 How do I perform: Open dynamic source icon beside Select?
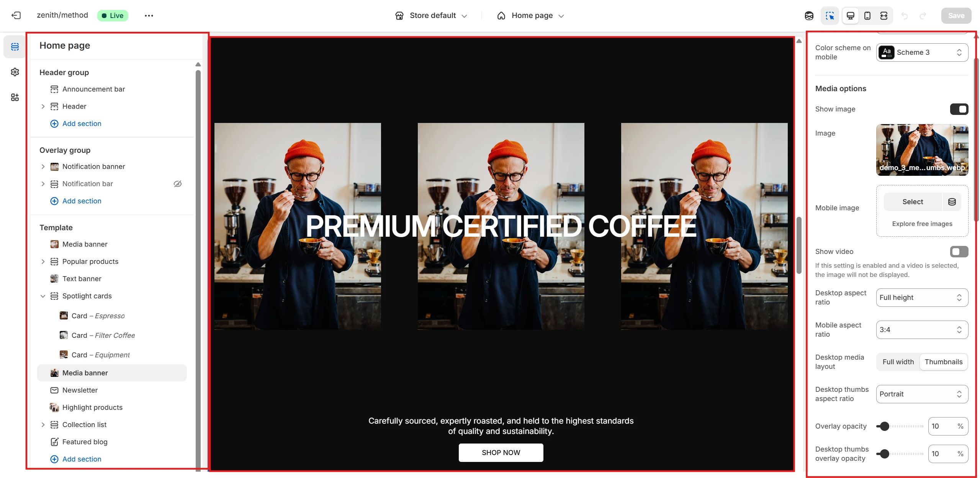coord(952,202)
